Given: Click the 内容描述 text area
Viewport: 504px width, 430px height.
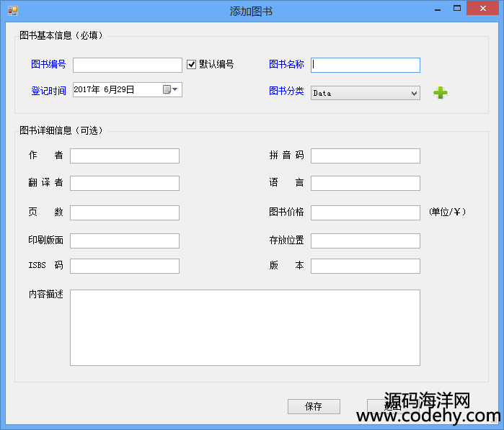Looking at the screenshot, I should point(244,327).
